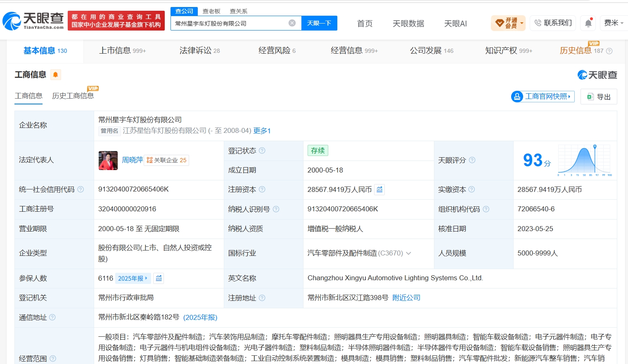Click the 人员规模 value 5000-9999人
This screenshot has height=364, width=628.
[x=538, y=253]
